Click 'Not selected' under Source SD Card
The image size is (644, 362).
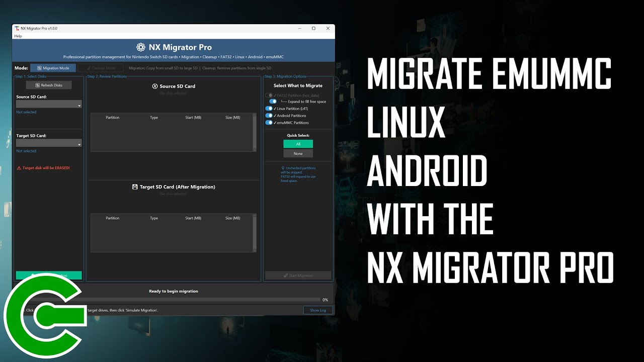pyautogui.click(x=26, y=112)
